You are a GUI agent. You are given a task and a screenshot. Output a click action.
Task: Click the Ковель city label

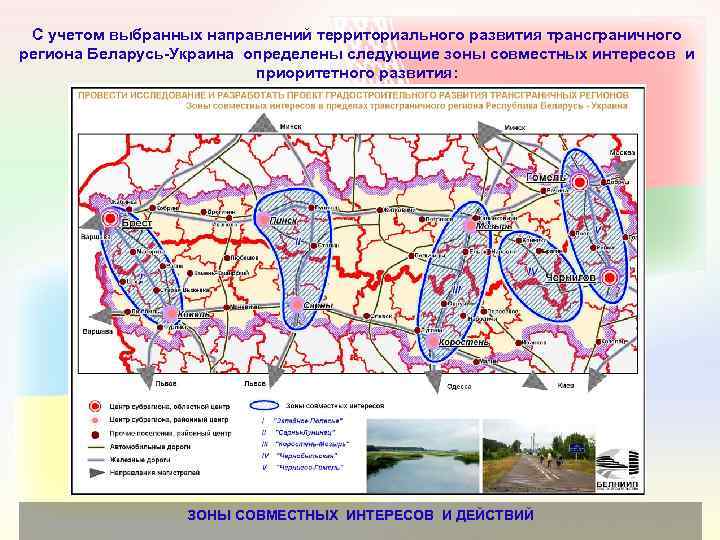coord(194,314)
